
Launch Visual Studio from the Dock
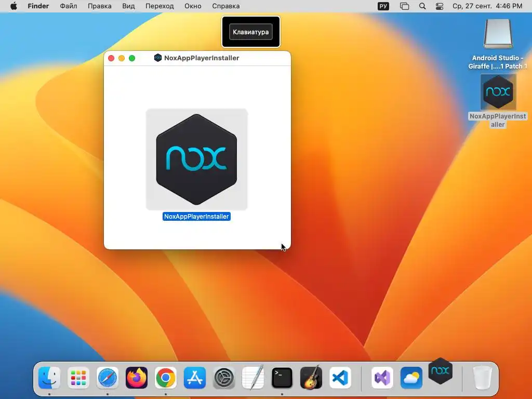coord(382,378)
